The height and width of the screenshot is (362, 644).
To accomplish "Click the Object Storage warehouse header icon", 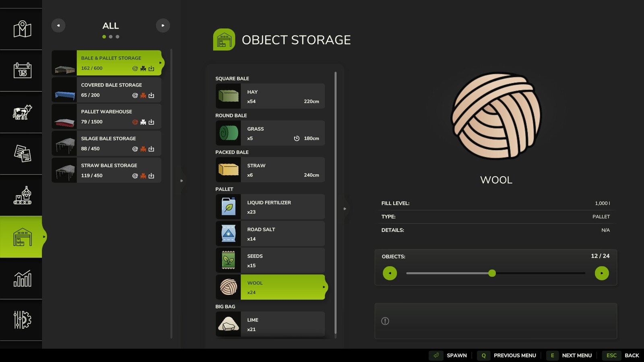I will pos(224,39).
